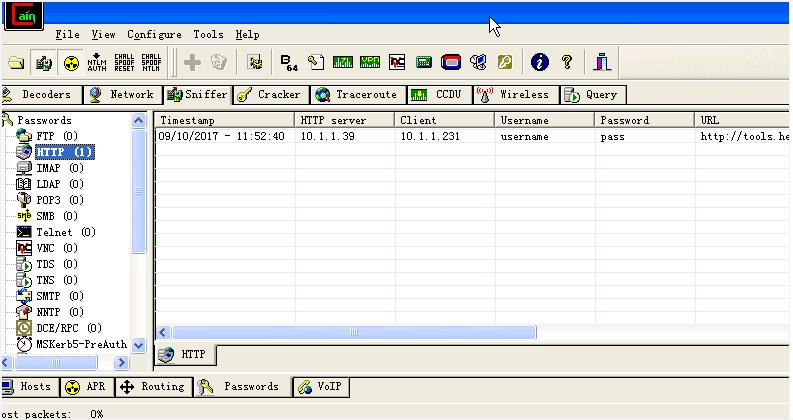The width and height of the screenshot is (793, 420).
Task: Open the File menu
Action: 67,35
